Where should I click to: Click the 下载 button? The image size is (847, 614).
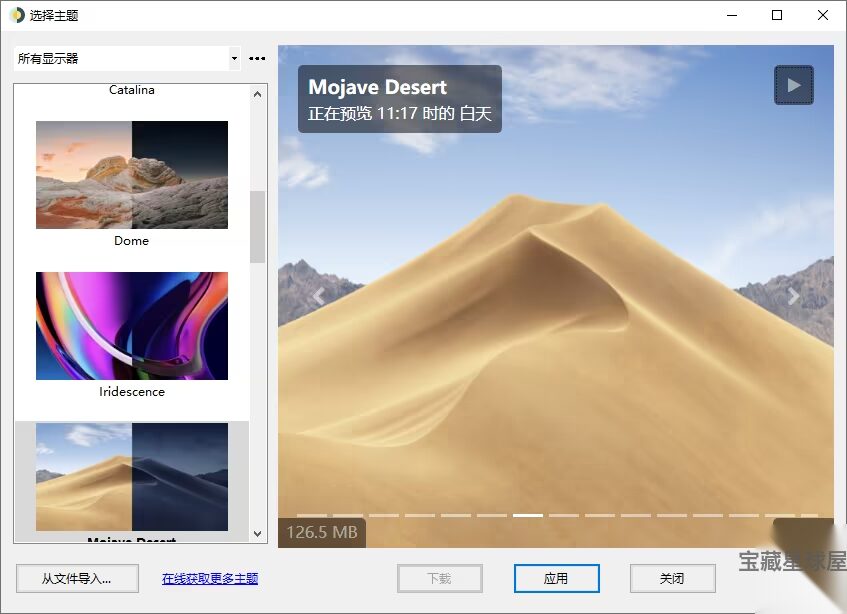point(440,578)
